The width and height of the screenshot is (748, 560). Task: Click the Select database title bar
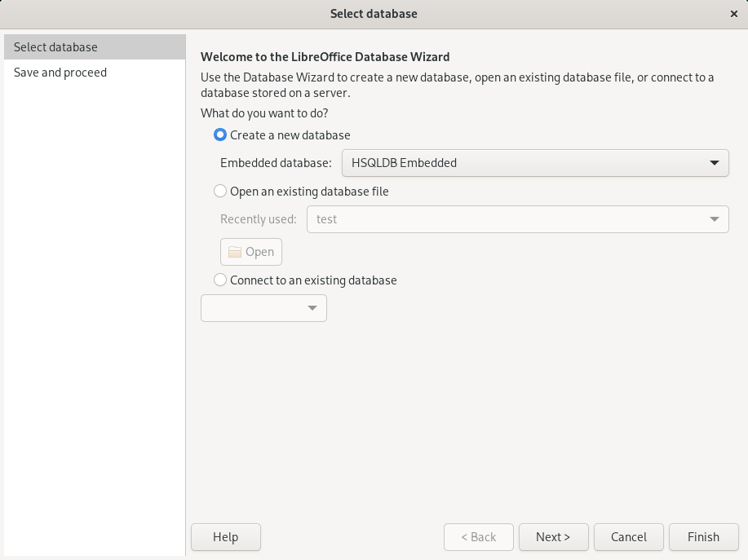(x=374, y=14)
